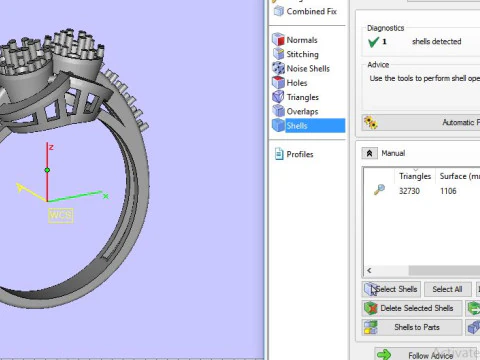Viewport: 480px width, 360px height.
Task: Click the blue cubes button beside Shells to Parts
Action: tap(473, 327)
